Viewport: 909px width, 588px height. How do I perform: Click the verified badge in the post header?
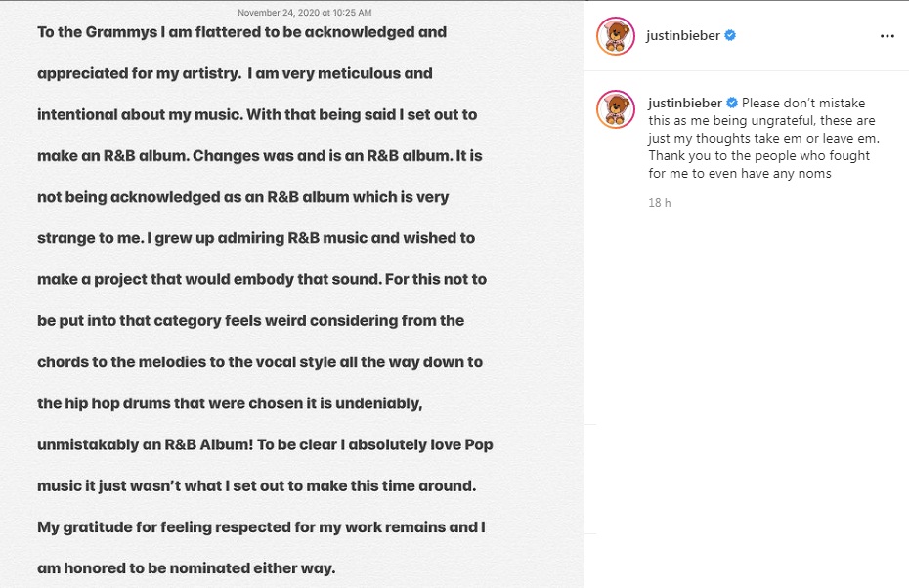click(x=730, y=36)
